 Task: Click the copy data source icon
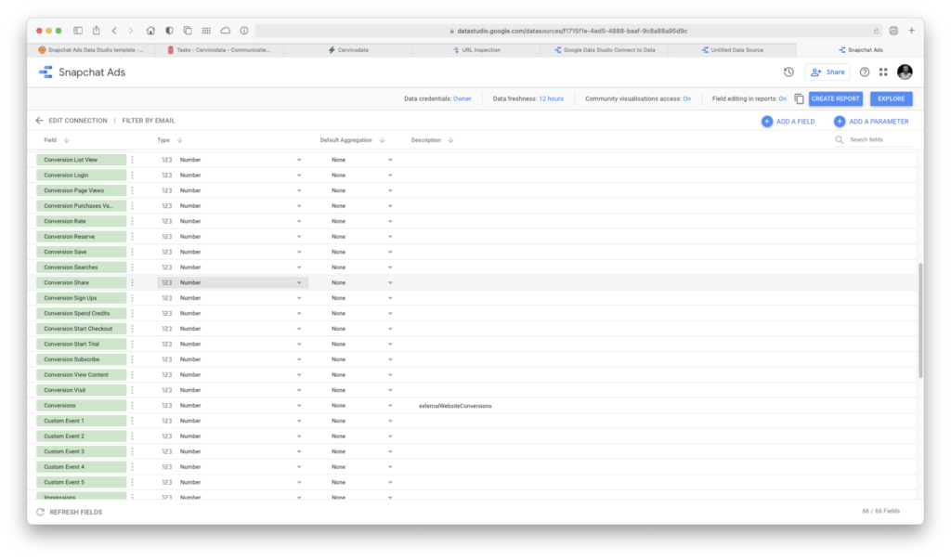(799, 98)
